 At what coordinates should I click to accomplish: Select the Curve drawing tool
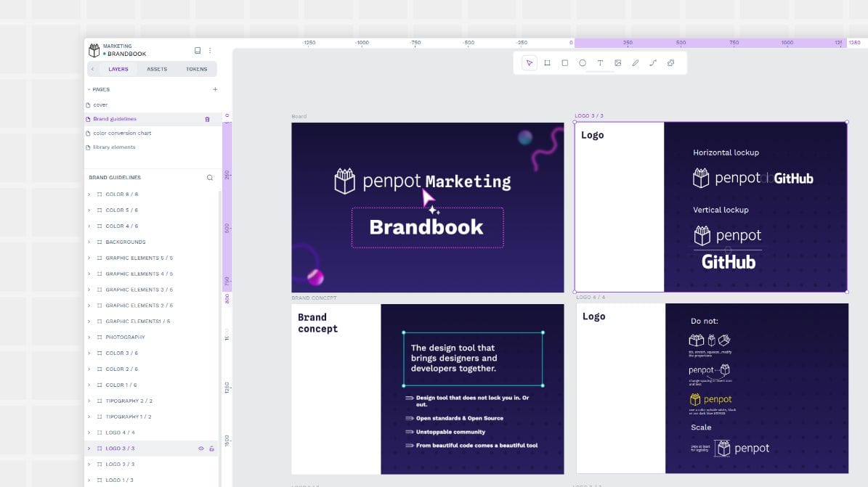click(653, 63)
